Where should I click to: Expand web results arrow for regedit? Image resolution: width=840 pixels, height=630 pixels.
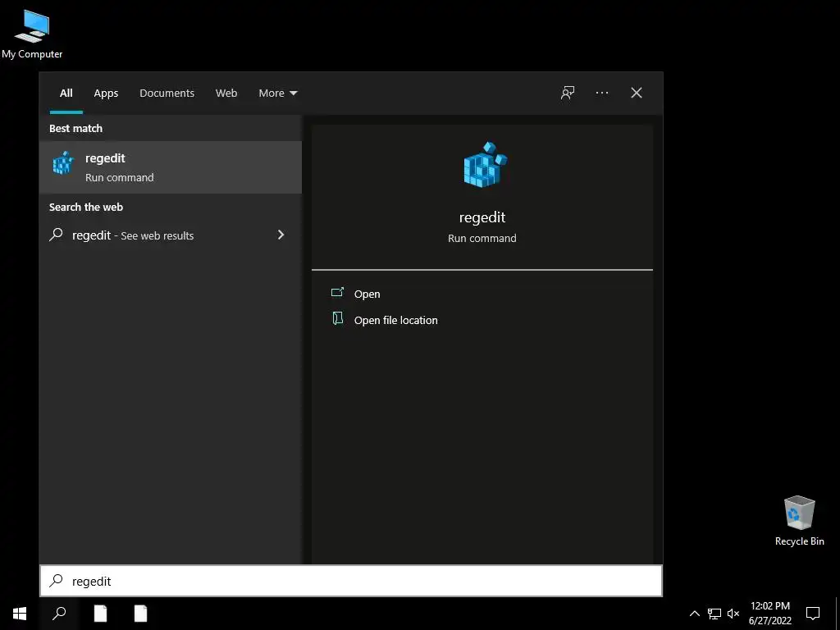pos(281,235)
